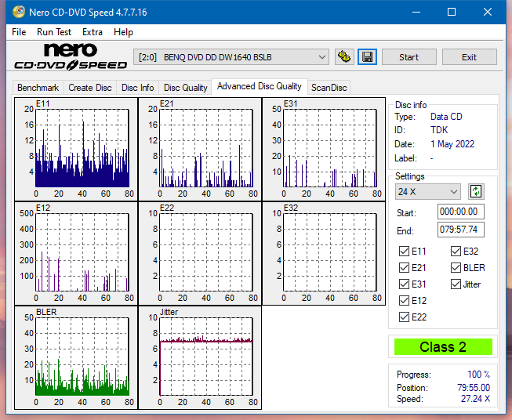Screen dimensions: 512x420
Task: Click the E22 error graph
Action: [x=200, y=254]
